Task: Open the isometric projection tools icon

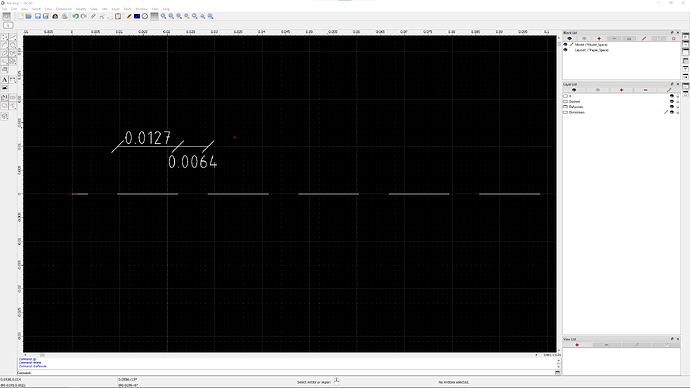Action: (4, 116)
